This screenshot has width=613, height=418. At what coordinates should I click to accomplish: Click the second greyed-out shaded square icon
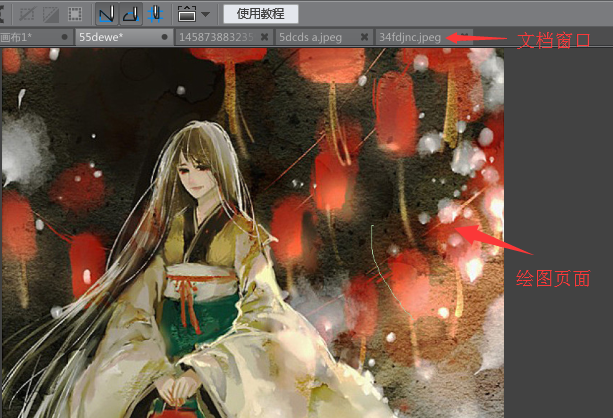click(51, 14)
